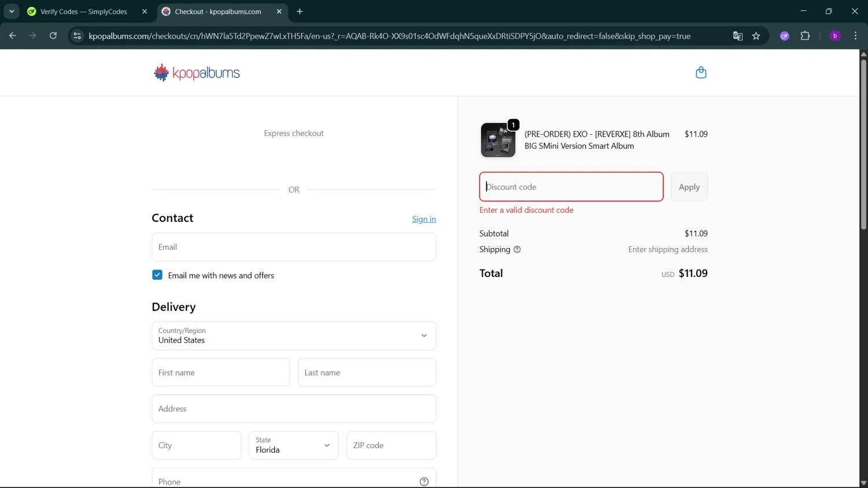Viewport: 868px width, 488px height.
Task: Open the tab search dropdown arrow
Action: [x=12, y=12]
